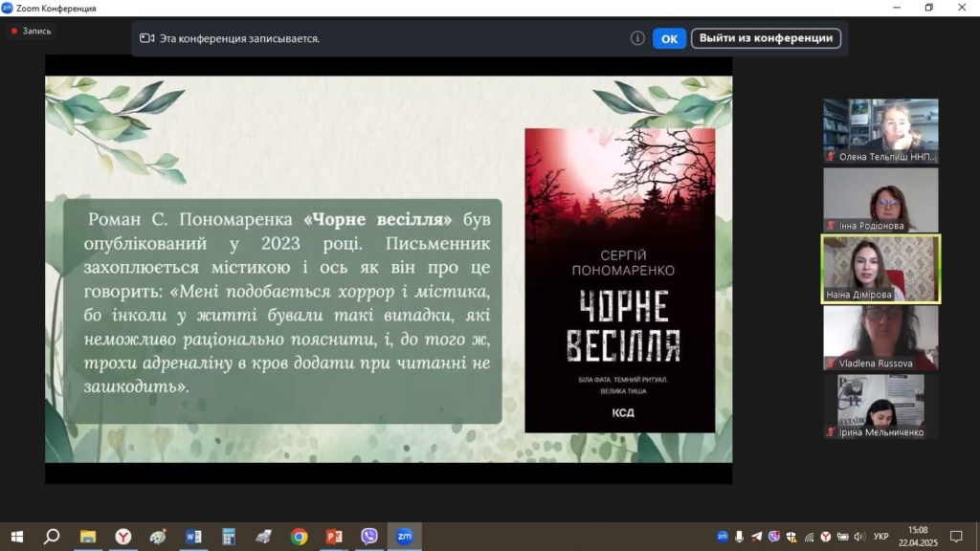
Task: Open Google Chrome from the taskbar
Action: pyautogui.click(x=299, y=537)
